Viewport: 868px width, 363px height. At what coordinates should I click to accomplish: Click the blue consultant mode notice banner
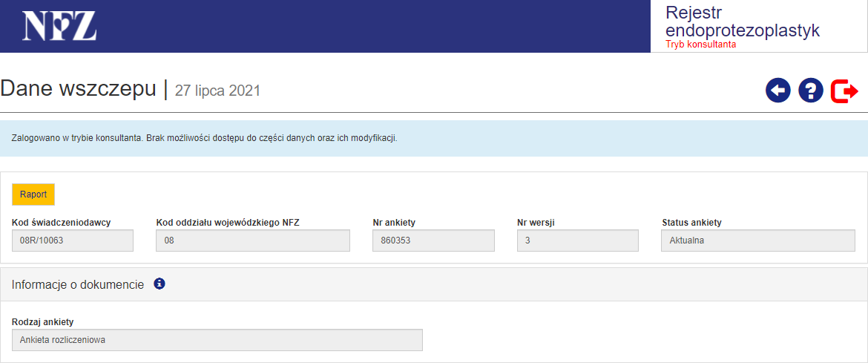click(x=433, y=138)
